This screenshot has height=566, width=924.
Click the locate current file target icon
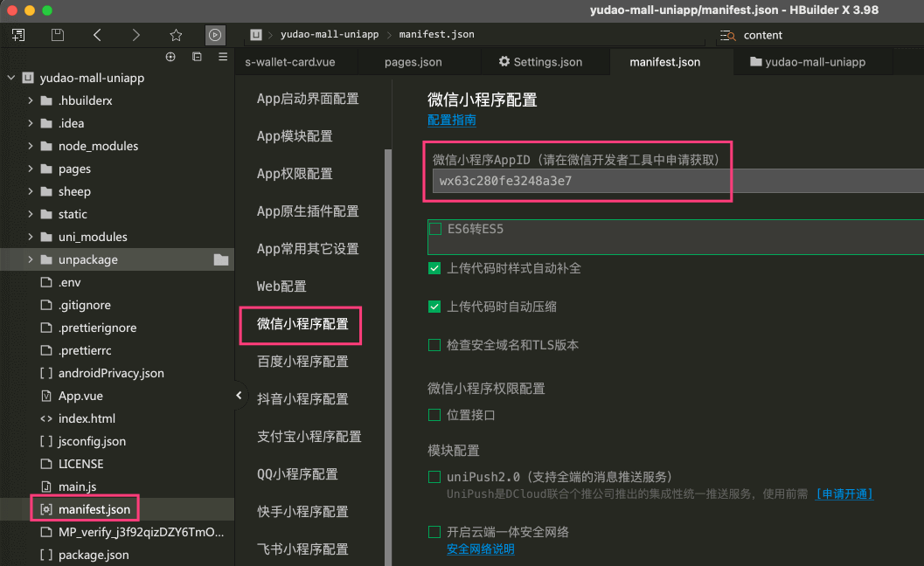pos(170,57)
